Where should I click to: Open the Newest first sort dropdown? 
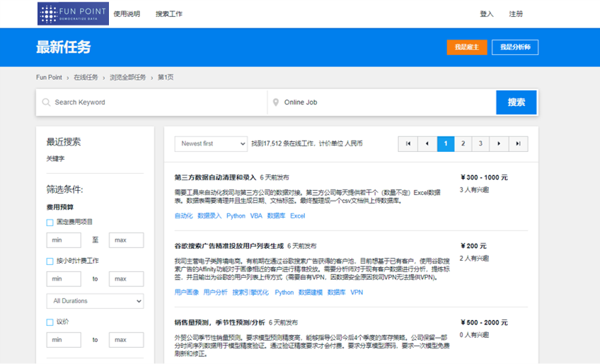coord(211,143)
